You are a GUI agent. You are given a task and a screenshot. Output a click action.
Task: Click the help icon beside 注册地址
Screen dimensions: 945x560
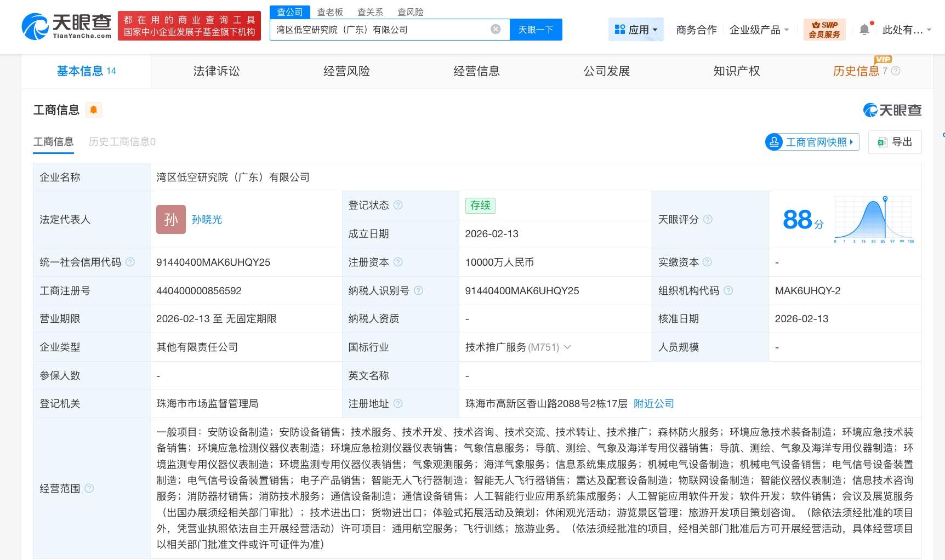tap(398, 403)
